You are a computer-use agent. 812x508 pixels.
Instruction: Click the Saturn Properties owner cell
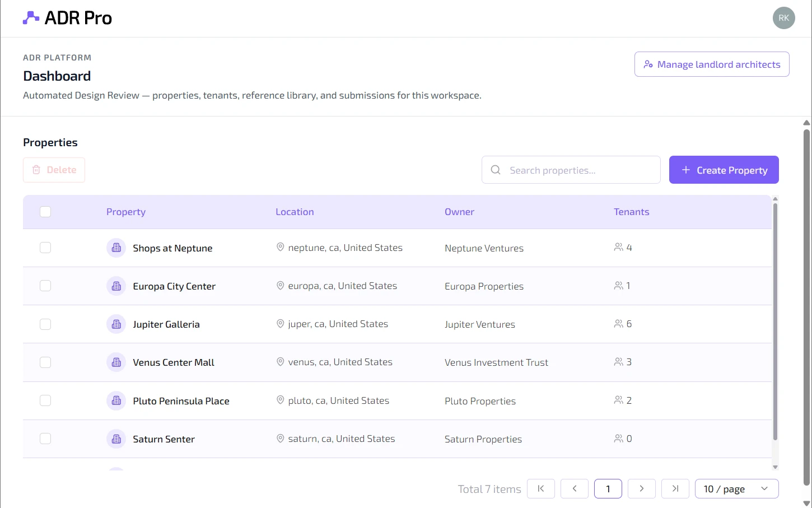click(483, 439)
